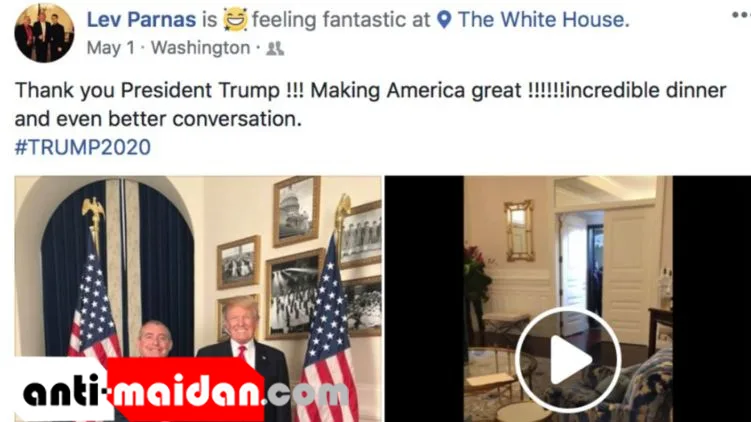Open the video thumbnail showing the doorway
This screenshot has height=422, width=751.
coord(568,299)
